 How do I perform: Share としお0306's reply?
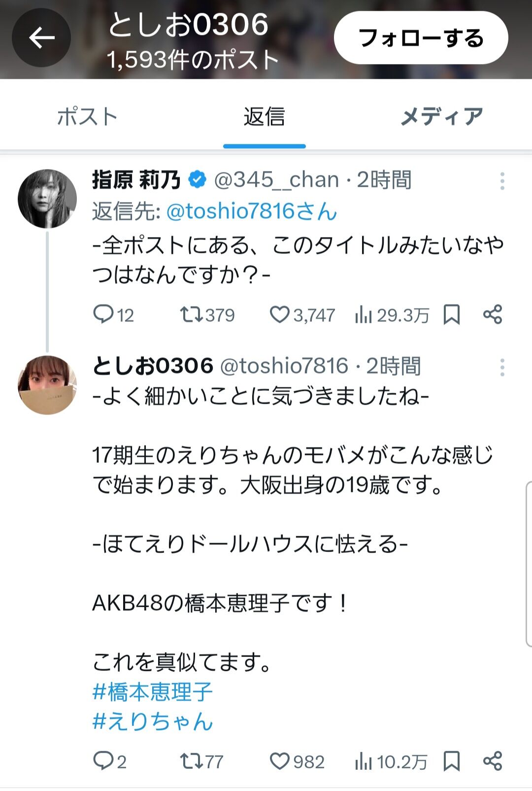[493, 761]
